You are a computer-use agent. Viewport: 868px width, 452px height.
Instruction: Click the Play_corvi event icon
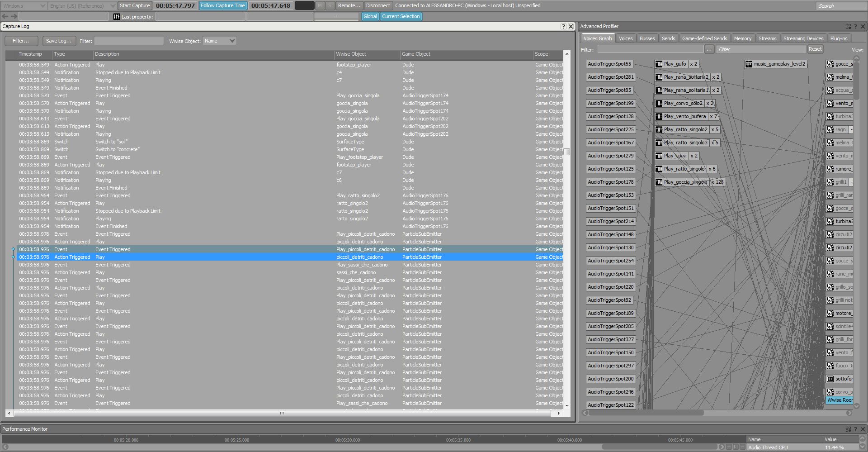[659, 156]
